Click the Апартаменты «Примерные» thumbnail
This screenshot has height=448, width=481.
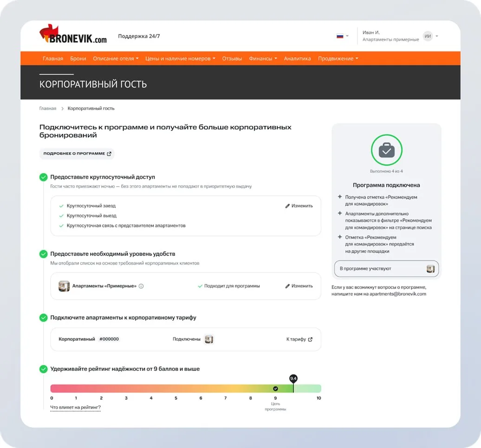[x=64, y=286]
